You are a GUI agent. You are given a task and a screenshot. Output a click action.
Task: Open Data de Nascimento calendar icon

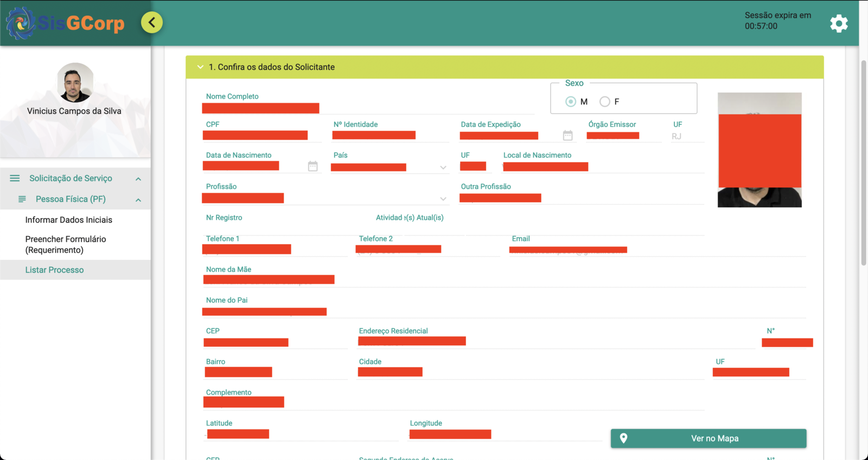point(312,167)
